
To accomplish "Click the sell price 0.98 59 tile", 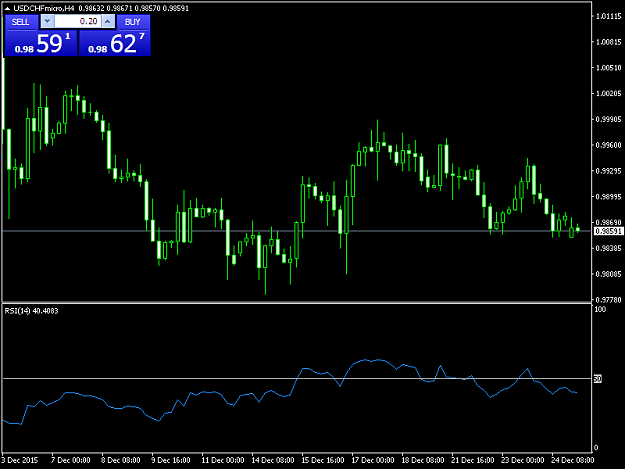I will pyautogui.click(x=41, y=43).
